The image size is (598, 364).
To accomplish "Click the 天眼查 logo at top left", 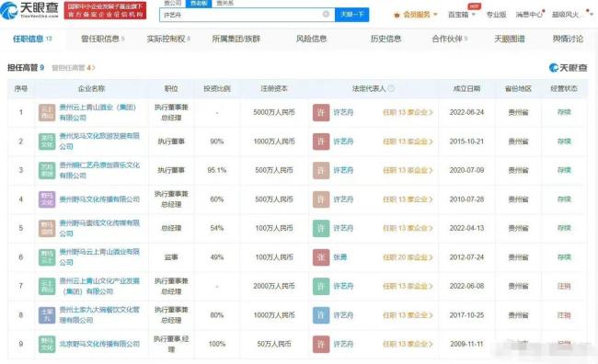I will 29,10.
